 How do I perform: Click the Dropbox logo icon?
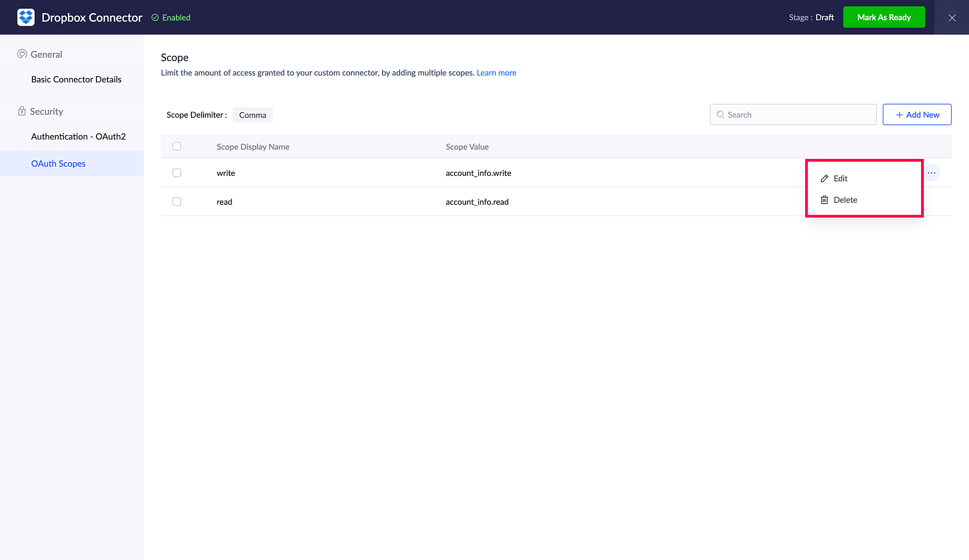[x=26, y=17]
